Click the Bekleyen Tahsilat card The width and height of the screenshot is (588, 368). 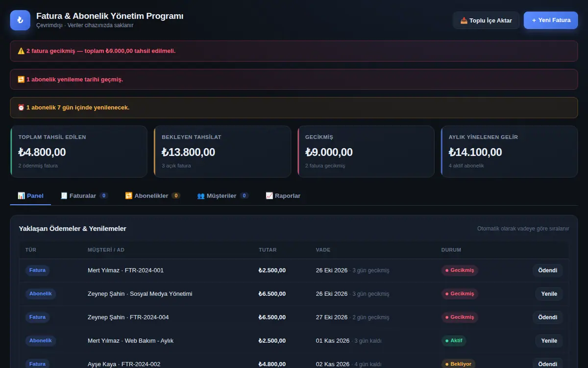click(222, 152)
